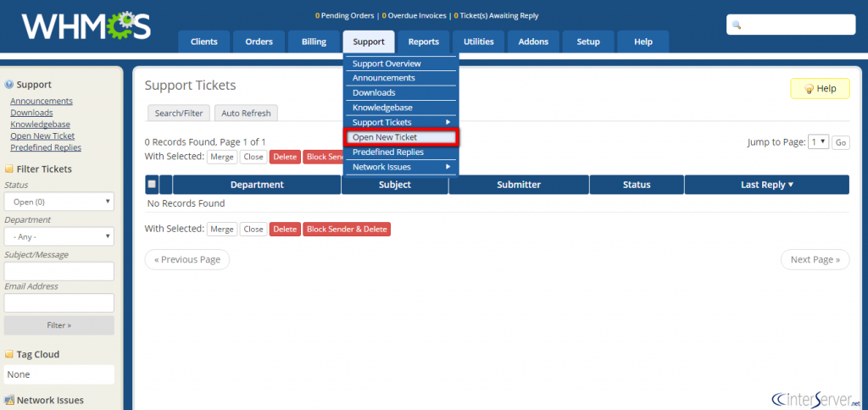Open Downloads link in sidebar
Image resolution: width=868 pixels, height=410 pixels.
[x=31, y=113]
